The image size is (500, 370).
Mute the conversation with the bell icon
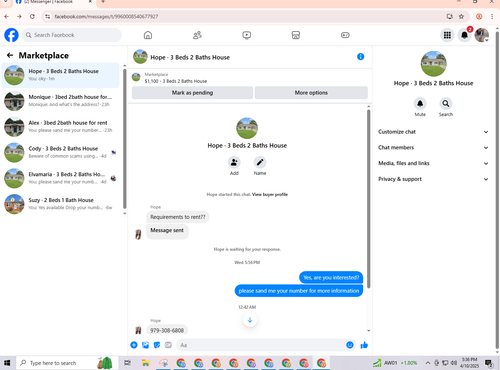(420, 104)
